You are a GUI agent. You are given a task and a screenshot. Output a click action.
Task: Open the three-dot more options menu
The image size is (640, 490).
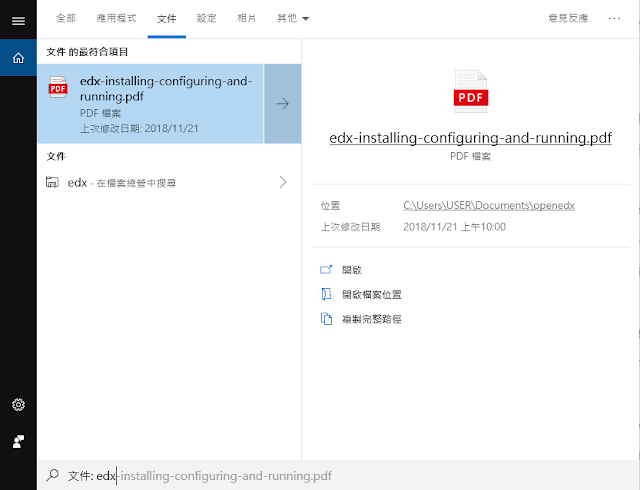[x=614, y=18]
